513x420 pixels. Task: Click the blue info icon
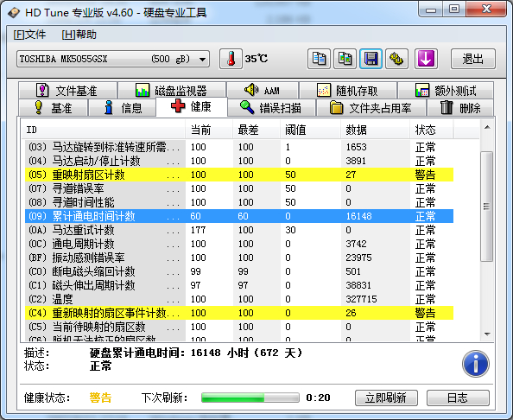476,364
